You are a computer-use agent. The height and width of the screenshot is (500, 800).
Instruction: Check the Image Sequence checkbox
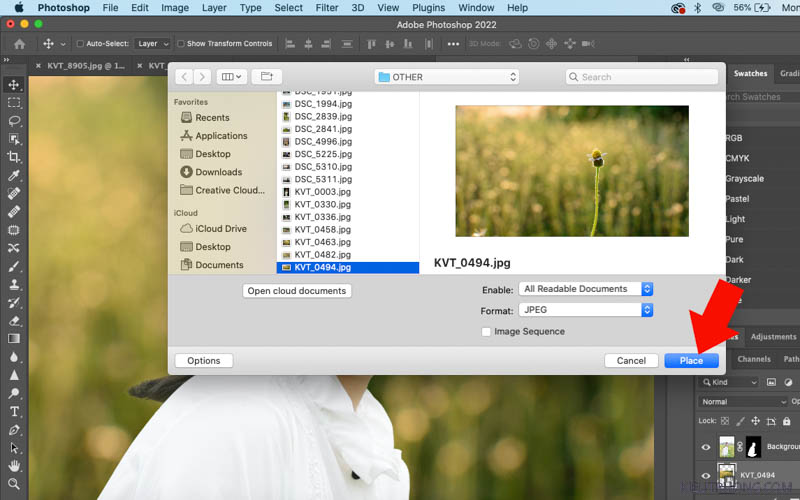click(486, 332)
